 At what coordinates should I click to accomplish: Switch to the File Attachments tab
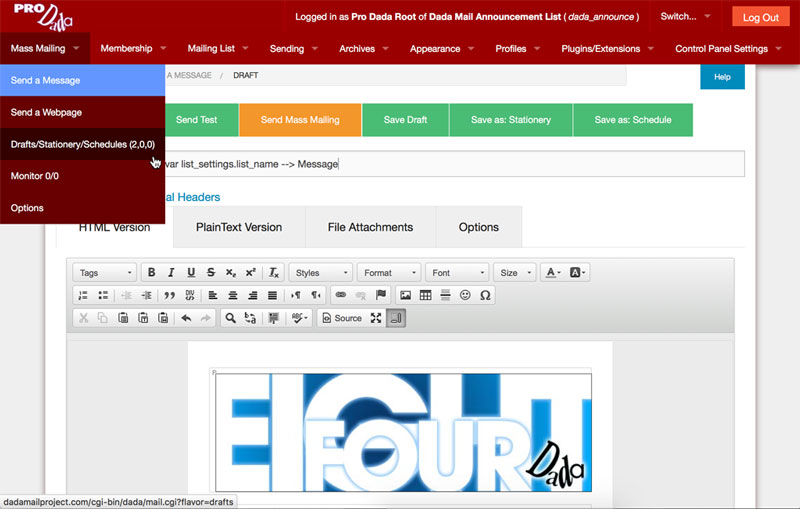click(370, 227)
